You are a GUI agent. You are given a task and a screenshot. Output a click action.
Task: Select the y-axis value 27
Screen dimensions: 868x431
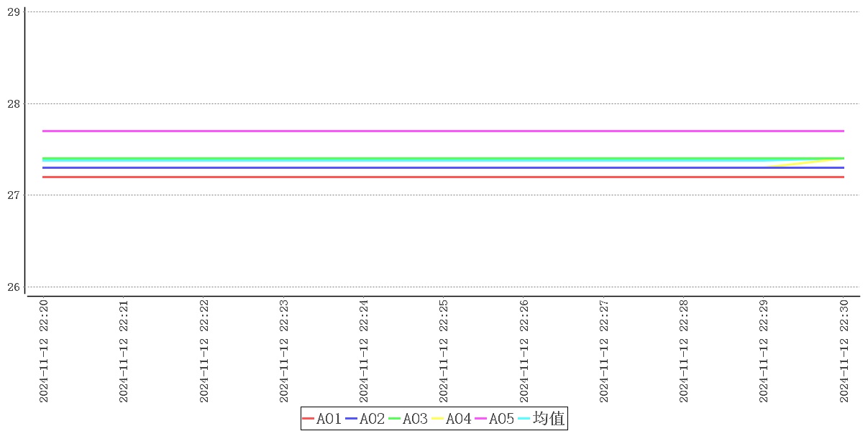pos(13,195)
